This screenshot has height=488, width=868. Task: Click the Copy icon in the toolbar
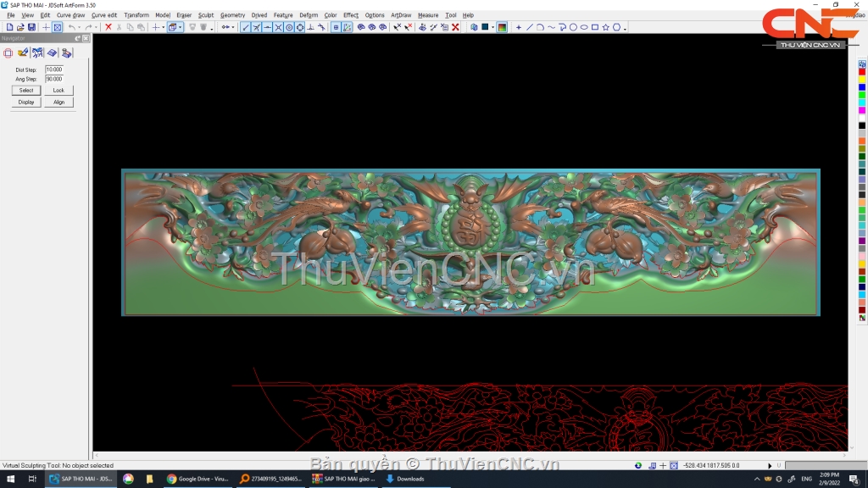tap(130, 27)
